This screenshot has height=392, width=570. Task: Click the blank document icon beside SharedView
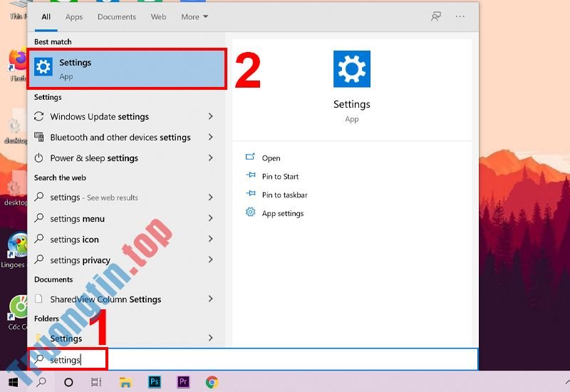click(38, 299)
